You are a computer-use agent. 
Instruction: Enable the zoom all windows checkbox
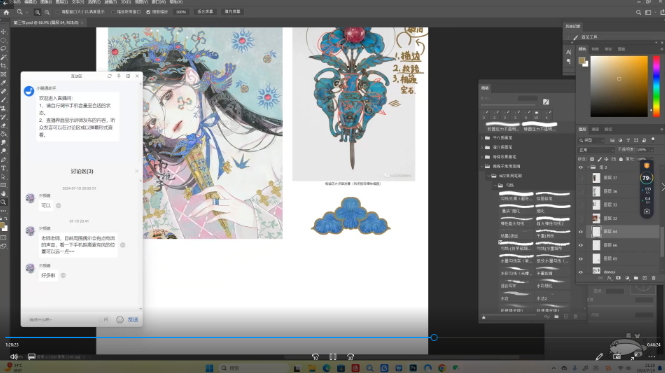[113, 12]
